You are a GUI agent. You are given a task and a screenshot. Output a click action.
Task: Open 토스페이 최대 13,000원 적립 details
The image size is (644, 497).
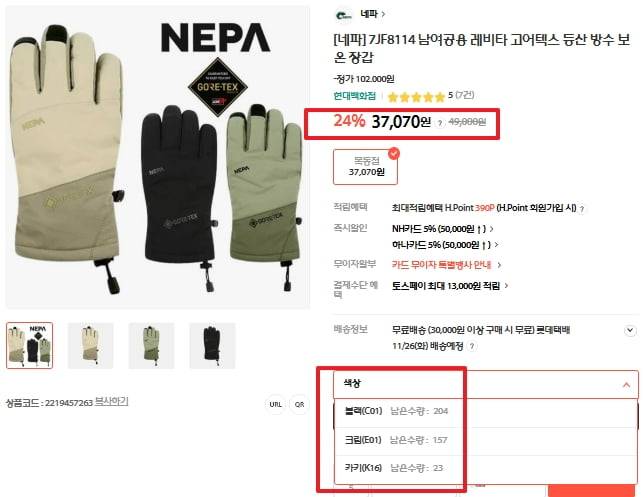click(450, 285)
